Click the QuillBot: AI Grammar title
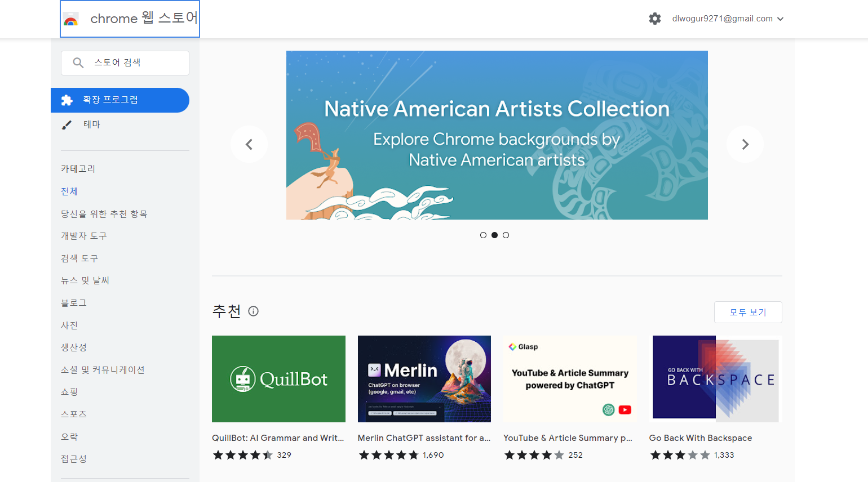Image resolution: width=868 pixels, height=482 pixels. coord(278,438)
